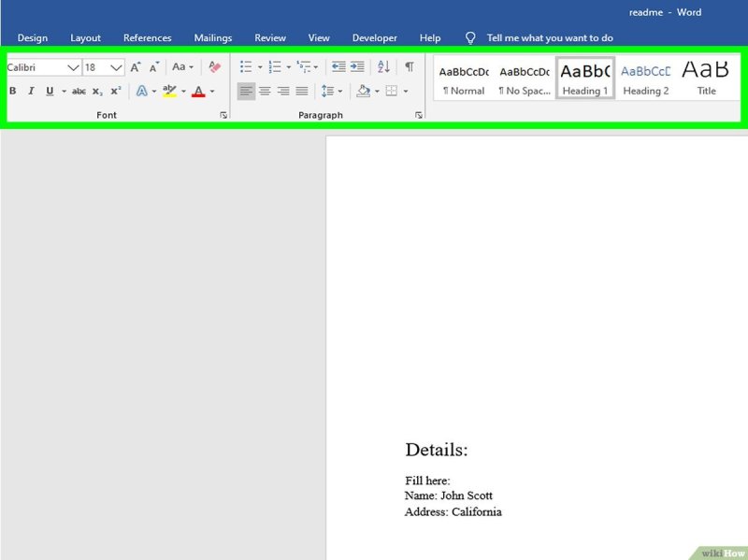The width and height of the screenshot is (748, 560).
Task: Click the Tell me lightbulb icon
Action: click(470, 37)
